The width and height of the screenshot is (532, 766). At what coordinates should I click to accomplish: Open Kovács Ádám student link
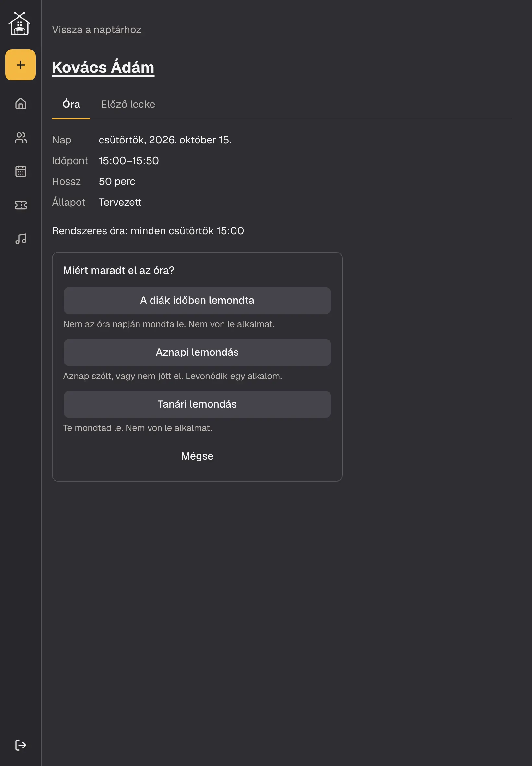[103, 68]
